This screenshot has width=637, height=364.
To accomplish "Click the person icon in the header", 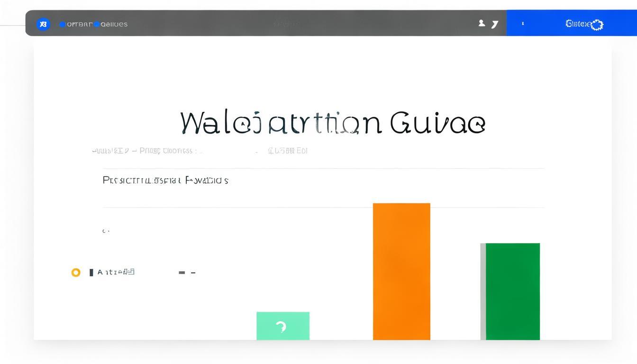I will pyautogui.click(x=482, y=23).
